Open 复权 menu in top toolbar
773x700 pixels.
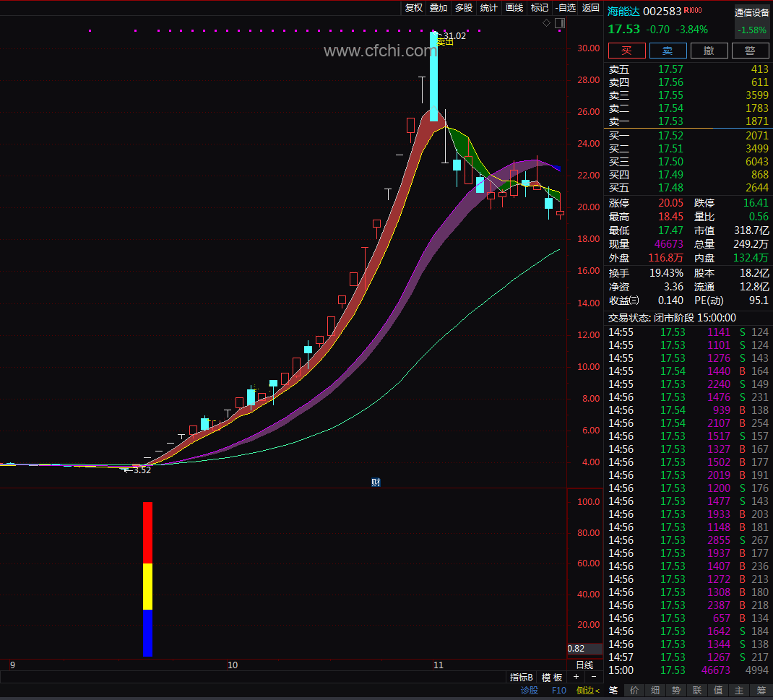(x=414, y=7)
